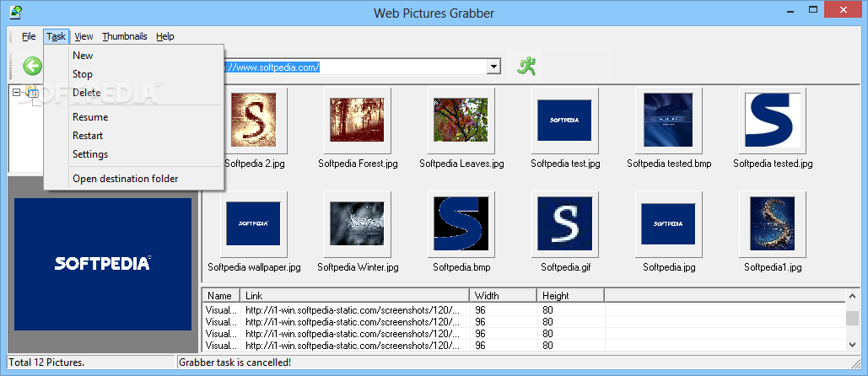The image size is (868, 376).
Task: Sort list by the Height column header
Action: pos(570,295)
